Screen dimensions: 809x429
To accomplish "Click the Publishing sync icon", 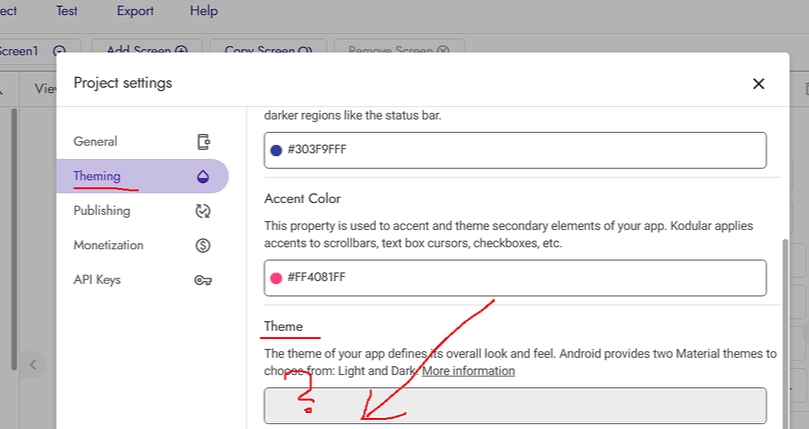I will pyautogui.click(x=203, y=211).
